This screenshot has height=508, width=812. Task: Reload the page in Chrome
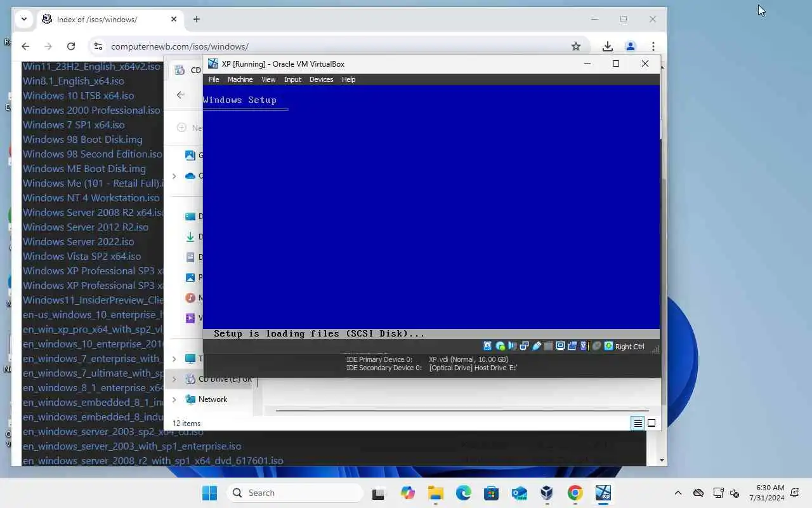71,46
